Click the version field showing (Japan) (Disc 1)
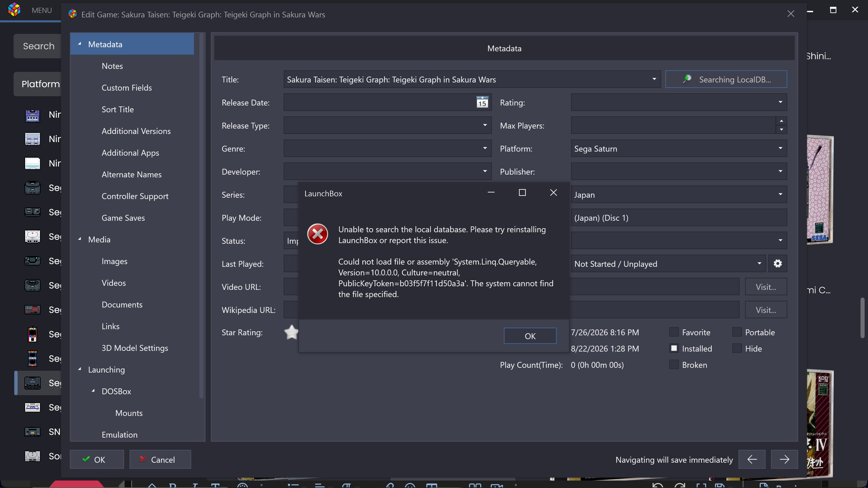 679,218
